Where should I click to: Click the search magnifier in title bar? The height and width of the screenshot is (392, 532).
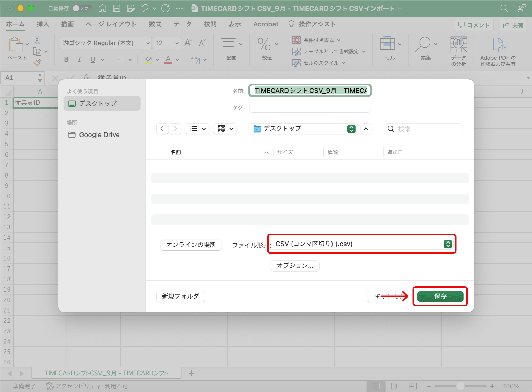(504, 8)
